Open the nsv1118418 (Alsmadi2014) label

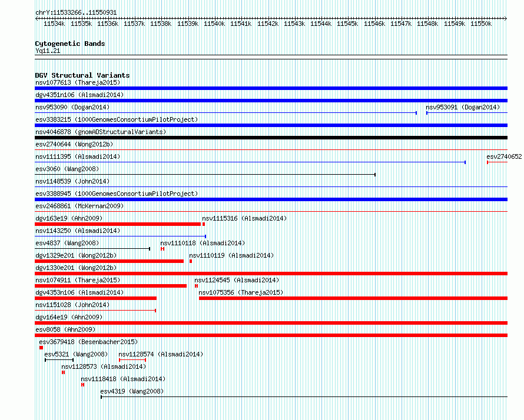tap(123, 379)
